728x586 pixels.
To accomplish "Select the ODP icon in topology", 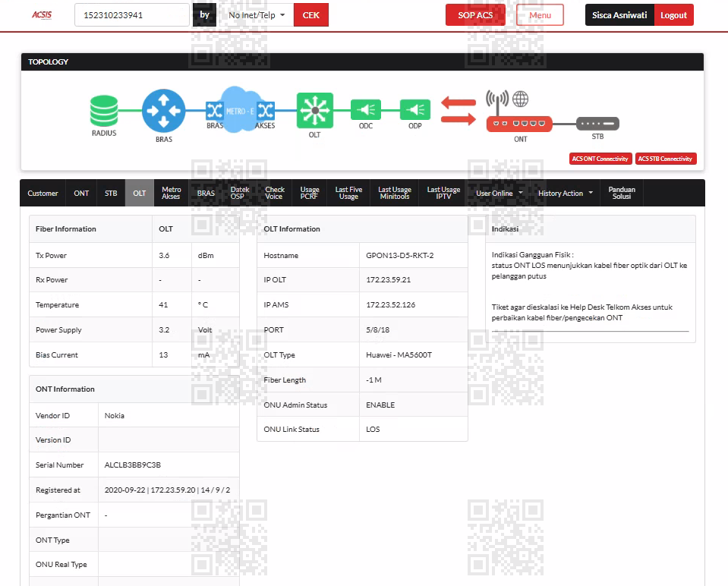I will [415, 110].
